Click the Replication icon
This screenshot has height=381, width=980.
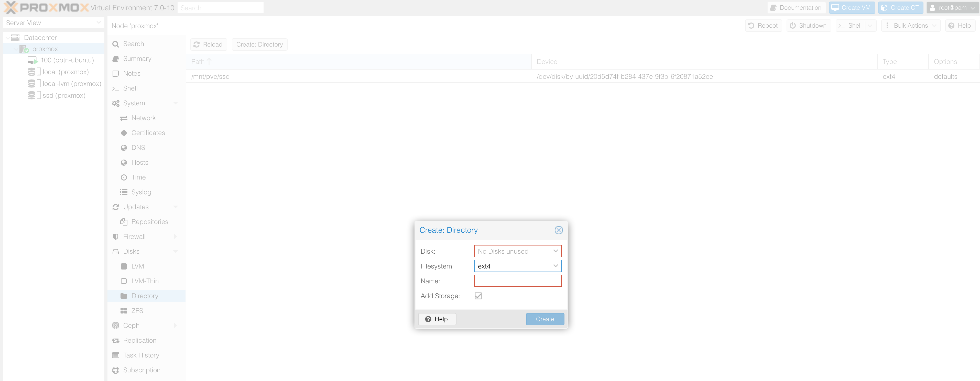[116, 340]
